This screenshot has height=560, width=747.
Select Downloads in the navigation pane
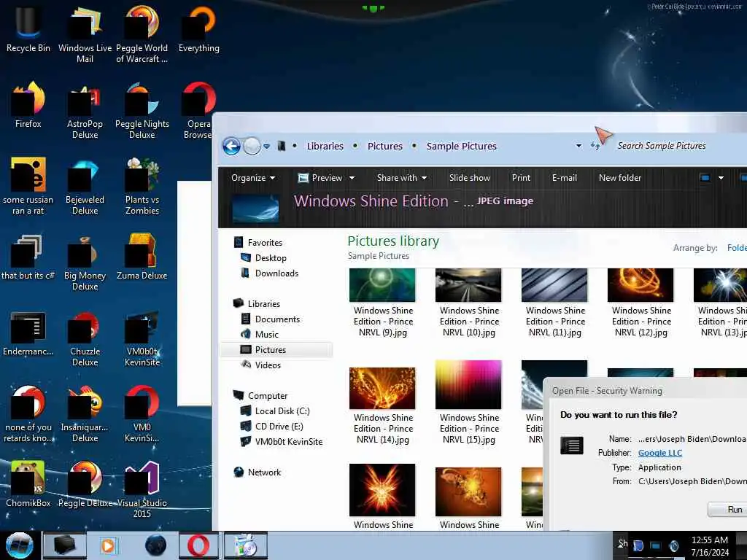pyautogui.click(x=270, y=273)
